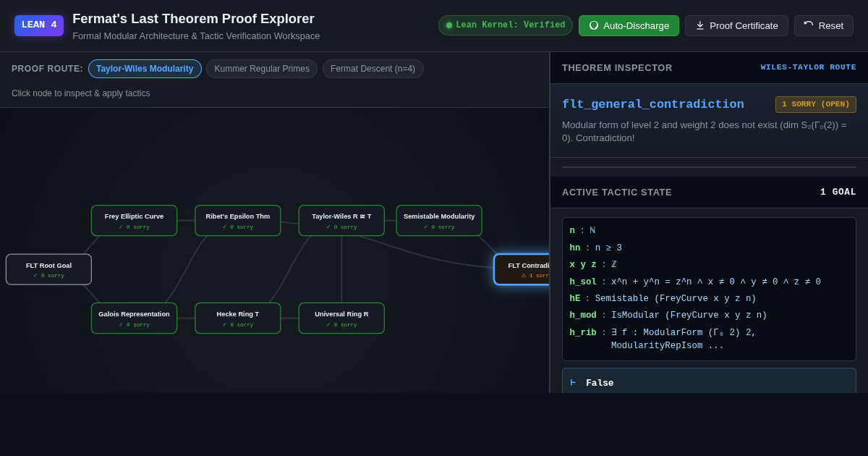This screenshot has height=456, width=868.
Task: Click the LEAN 4 logo badge
Action: (39, 25)
